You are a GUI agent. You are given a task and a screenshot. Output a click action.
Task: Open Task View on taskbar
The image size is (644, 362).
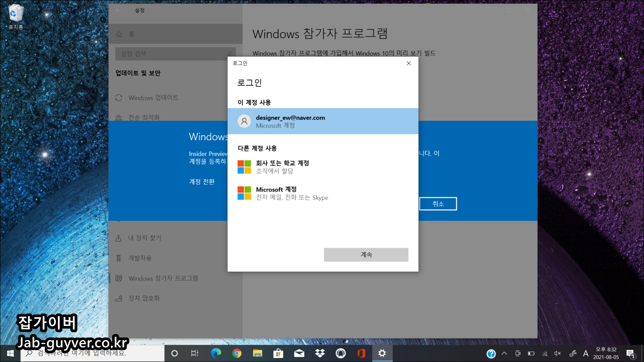click(195, 353)
